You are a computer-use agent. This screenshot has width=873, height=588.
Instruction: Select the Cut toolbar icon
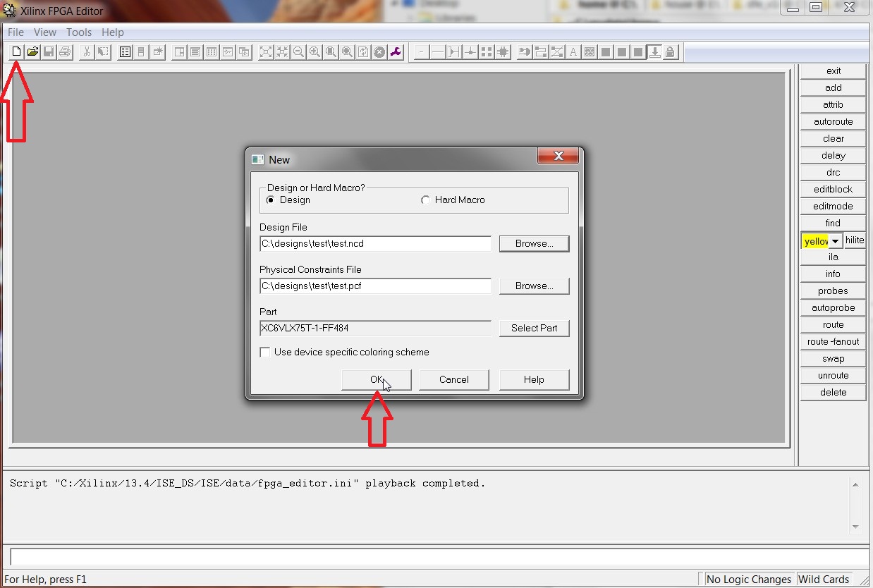click(x=87, y=51)
